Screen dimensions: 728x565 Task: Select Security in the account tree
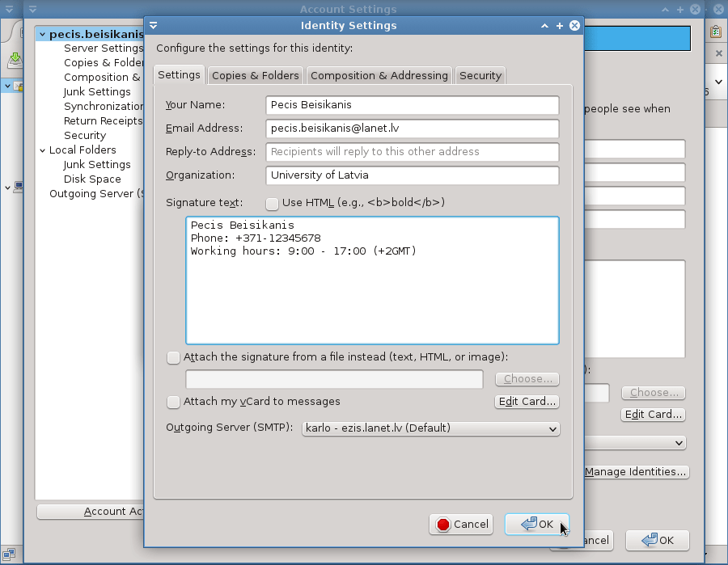pyautogui.click(x=85, y=136)
